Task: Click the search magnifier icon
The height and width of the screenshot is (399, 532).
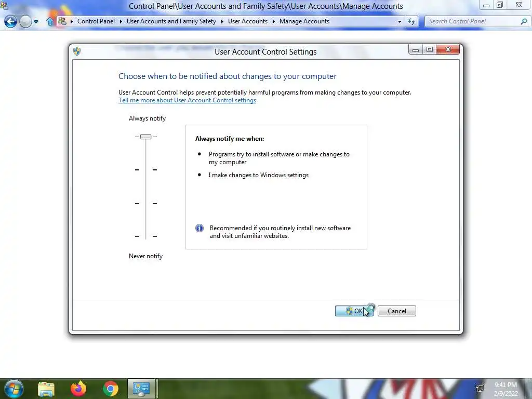Action: (x=524, y=21)
